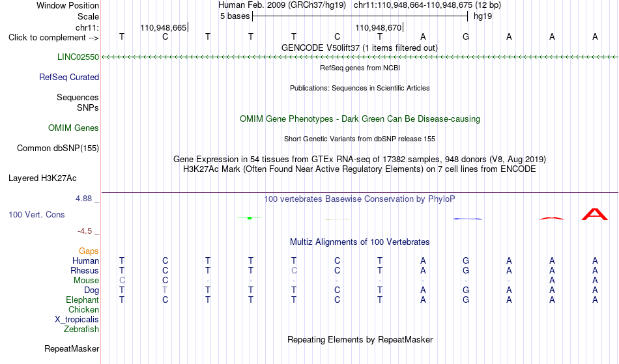Screen dimensions: 619x364
Task: Click the faded C in the Mouse row
Action: point(122,281)
